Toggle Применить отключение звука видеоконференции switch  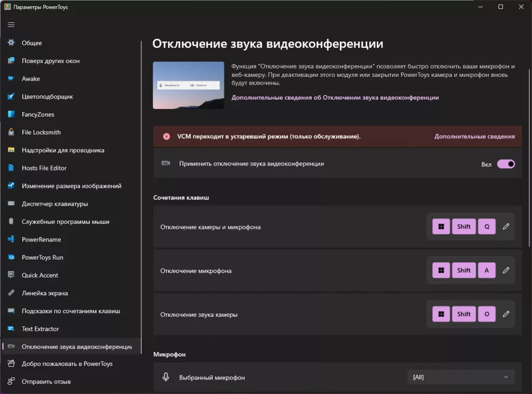[506, 164]
